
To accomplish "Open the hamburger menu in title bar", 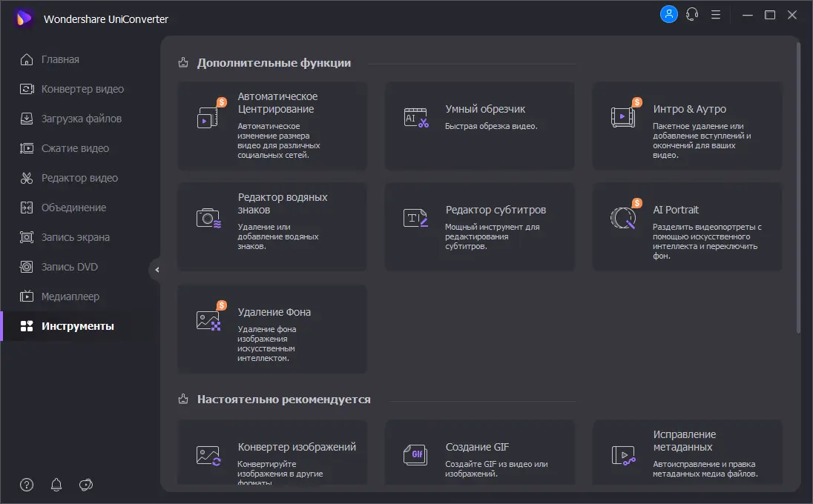I will (715, 14).
